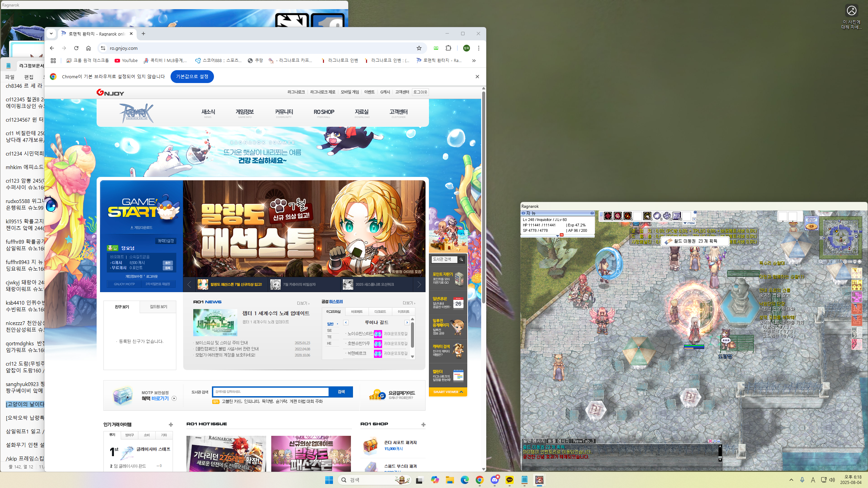
Task: Close the hotkey bar with its blue X button
Action: click(695, 212)
